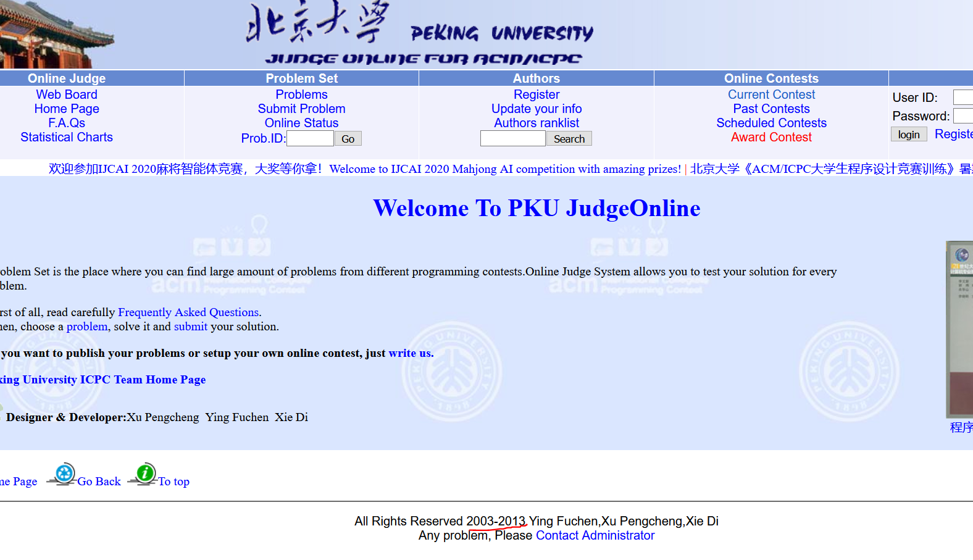Open the Contact Administrator link
The height and width of the screenshot is (560, 973).
(x=595, y=535)
